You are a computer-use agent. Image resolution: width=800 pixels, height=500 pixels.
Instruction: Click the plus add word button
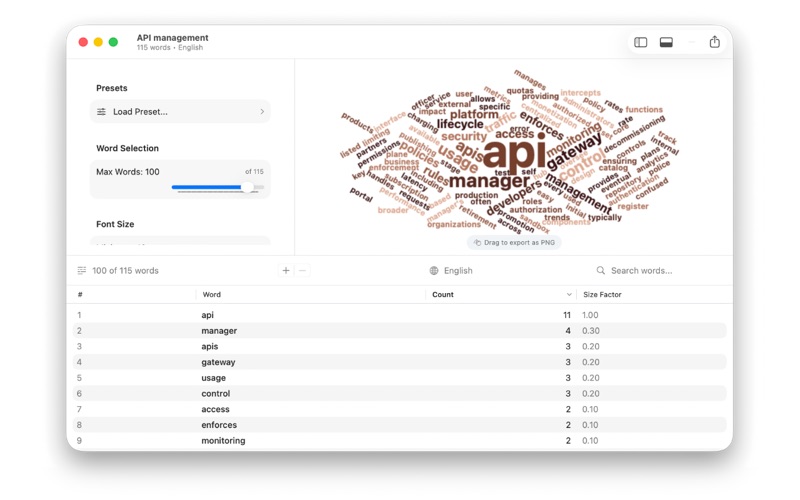click(286, 270)
